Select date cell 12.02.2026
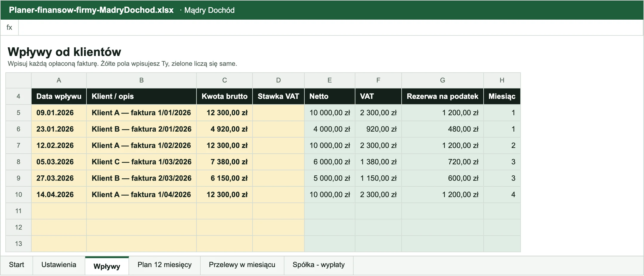The width and height of the screenshot is (644, 276). point(59,145)
